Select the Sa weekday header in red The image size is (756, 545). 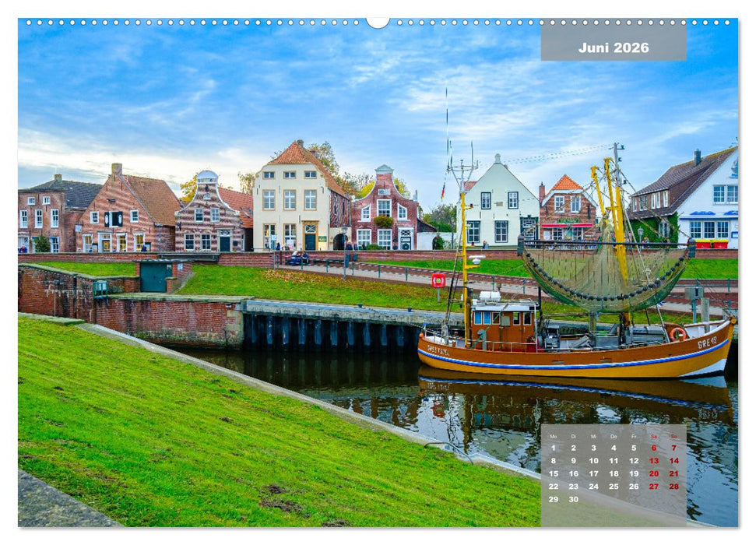[653, 437]
